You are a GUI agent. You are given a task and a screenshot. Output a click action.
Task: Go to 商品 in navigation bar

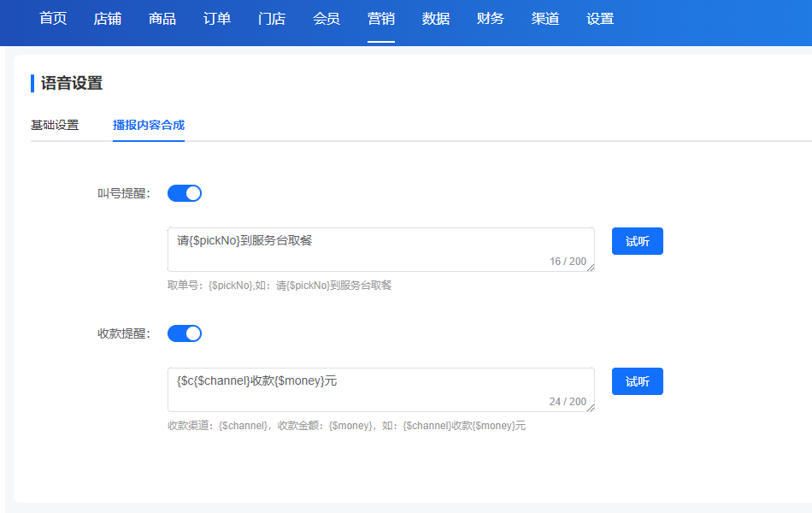click(162, 19)
